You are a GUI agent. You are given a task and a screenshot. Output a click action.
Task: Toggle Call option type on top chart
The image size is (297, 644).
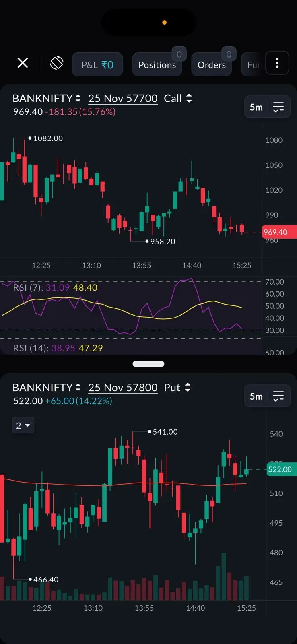[178, 99]
